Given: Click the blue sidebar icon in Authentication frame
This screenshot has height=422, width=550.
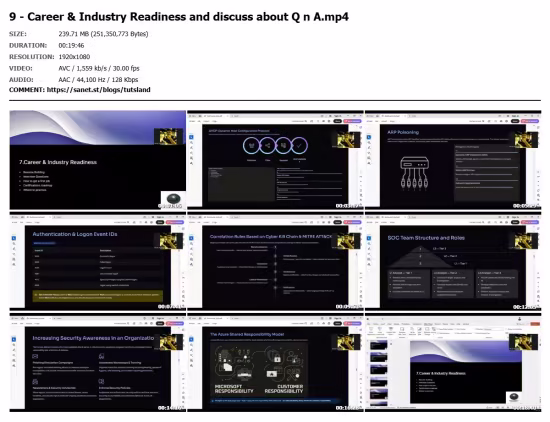Looking at the screenshot, I should tap(14, 238).
